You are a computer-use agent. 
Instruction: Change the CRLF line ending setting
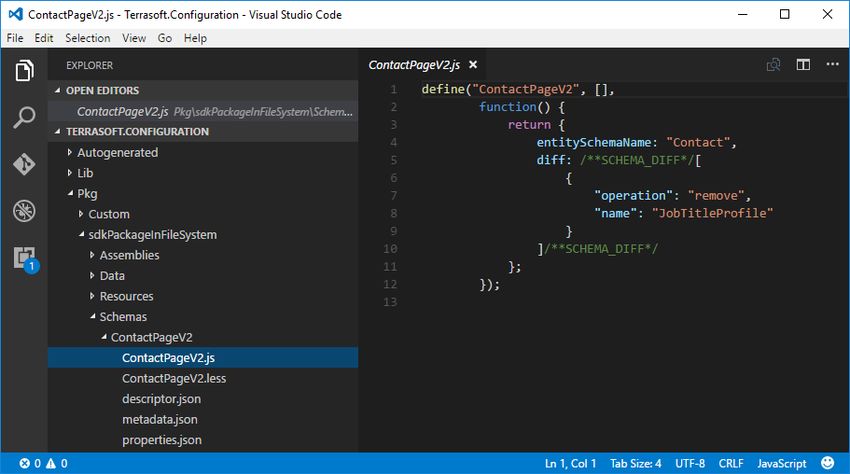tap(731, 463)
